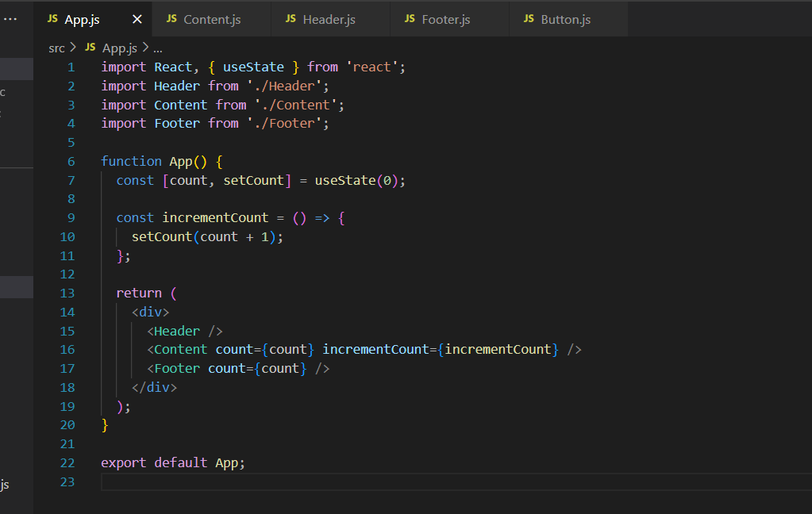Click the JS icon on the Content.js tab
The width and height of the screenshot is (812, 514).
click(171, 18)
